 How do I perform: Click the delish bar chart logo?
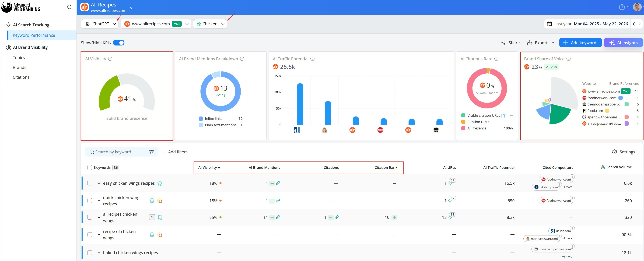[296, 130]
